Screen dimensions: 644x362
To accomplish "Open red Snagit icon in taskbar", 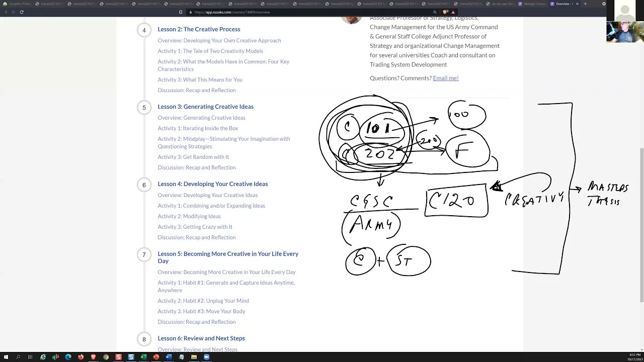I will point(118,357).
